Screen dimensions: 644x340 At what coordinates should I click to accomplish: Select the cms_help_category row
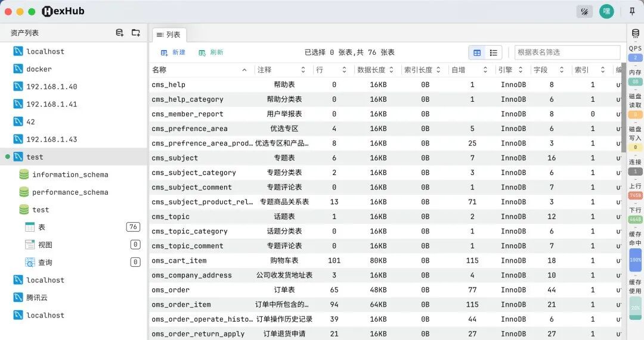(x=385, y=99)
